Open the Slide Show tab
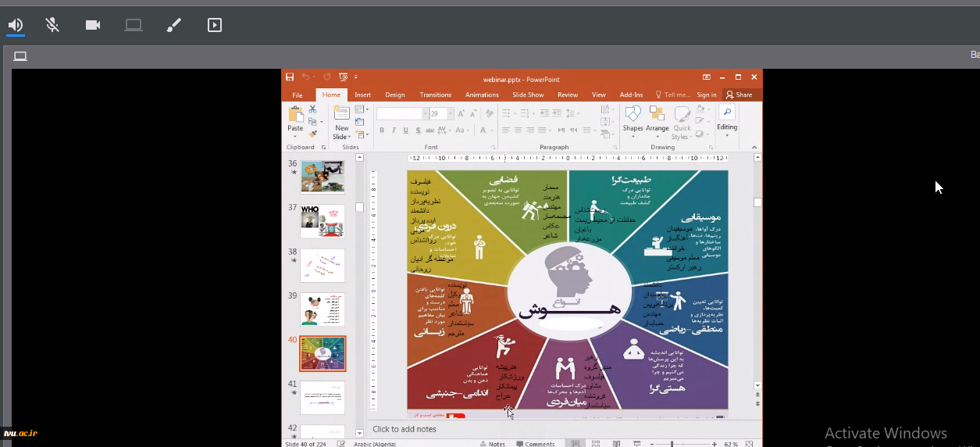 pos(528,95)
